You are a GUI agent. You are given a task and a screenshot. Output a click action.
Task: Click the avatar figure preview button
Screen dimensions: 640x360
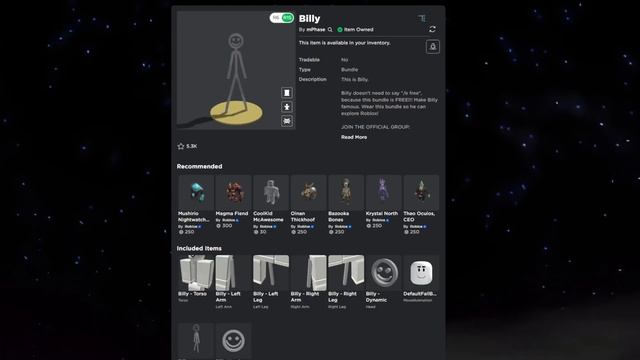287,107
